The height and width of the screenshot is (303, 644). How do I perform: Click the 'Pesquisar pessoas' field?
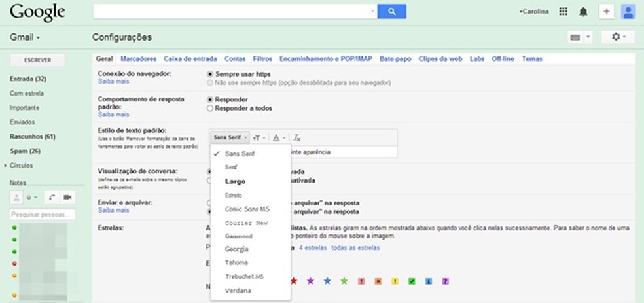[43, 214]
